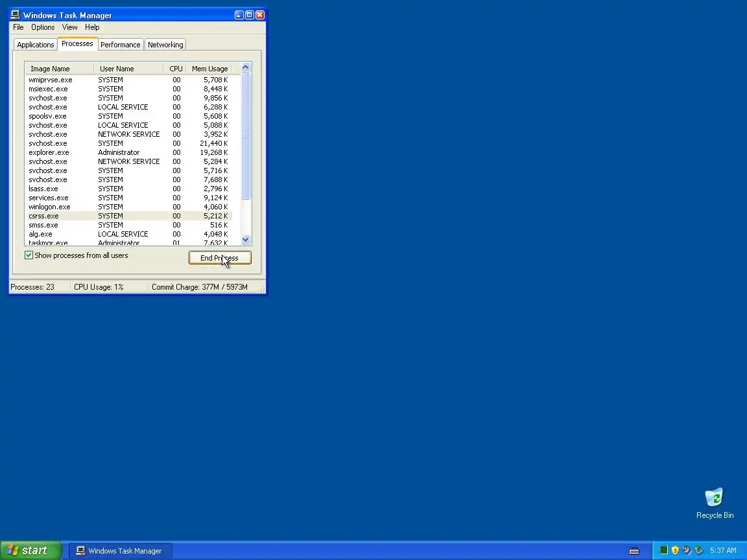Click the process list scroll up arrow
This screenshot has width=747, height=560.
coord(246,67)
